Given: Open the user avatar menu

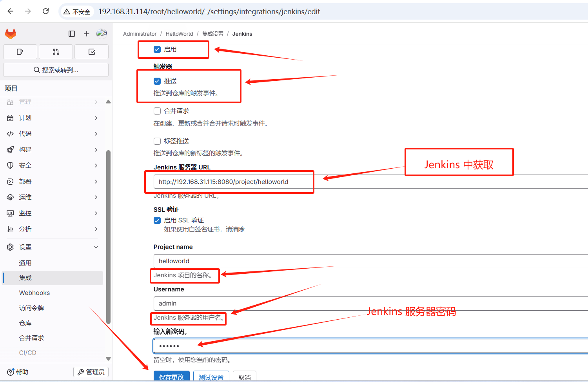Looking at the screenshot, I should (x=102, y=33).
